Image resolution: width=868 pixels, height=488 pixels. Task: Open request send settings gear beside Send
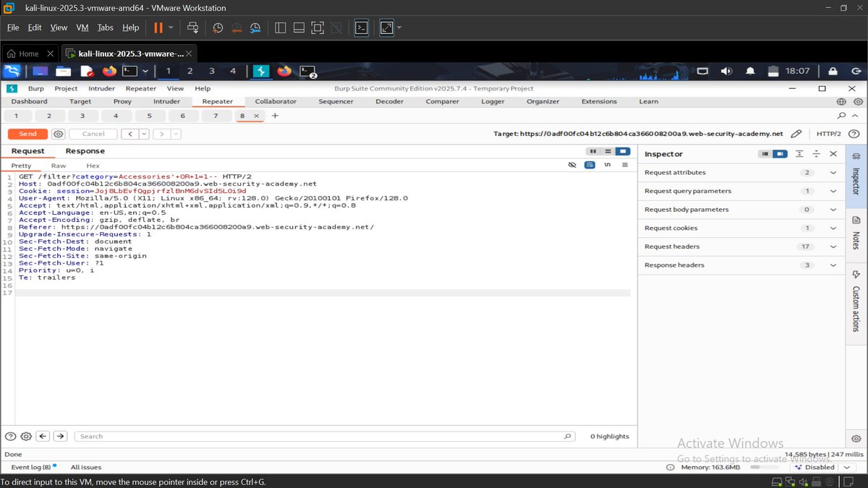59,134
